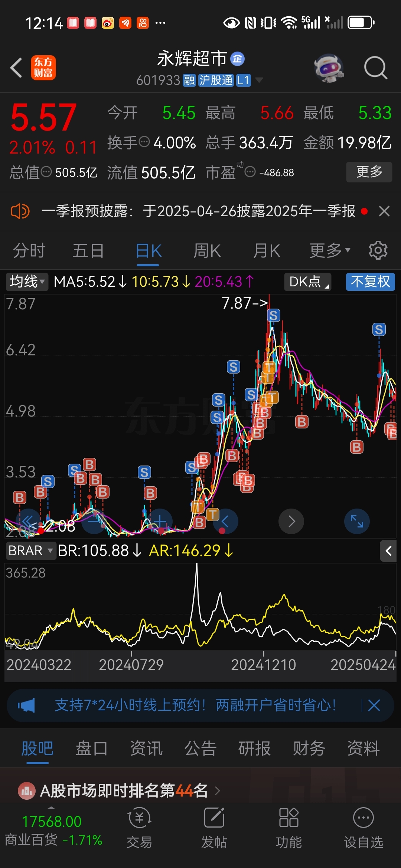Tap the K-line candlestick chart area
401x868 pixels.
click(x=200, y=416)
